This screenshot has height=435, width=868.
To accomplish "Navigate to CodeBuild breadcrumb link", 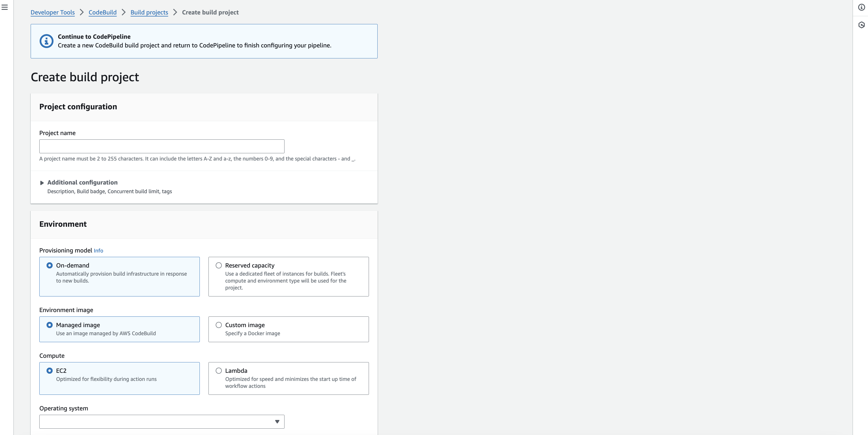I will (x=102, y=12).
